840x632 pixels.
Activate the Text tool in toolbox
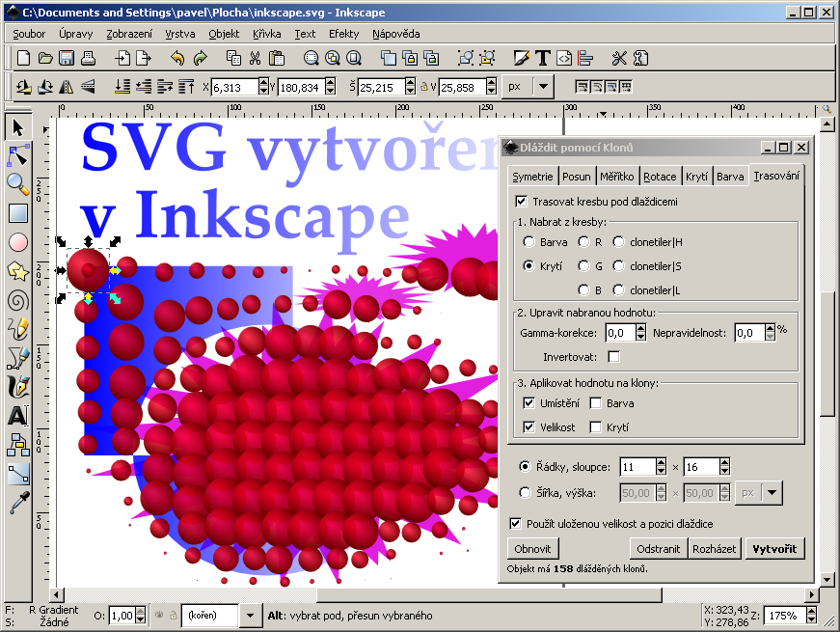(18, 416)
